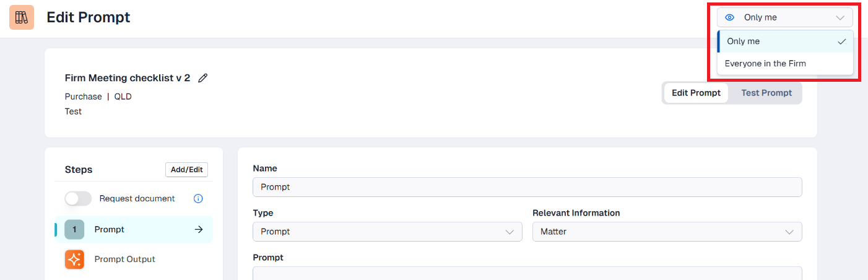Collapse the Only me visibility dropdown
This screenshot has width=868, height=280.
[x=784, y=17]
